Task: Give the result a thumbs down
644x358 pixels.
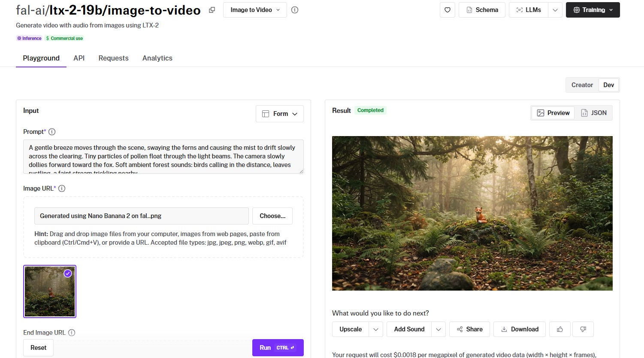Action: (x=583, y=329)
